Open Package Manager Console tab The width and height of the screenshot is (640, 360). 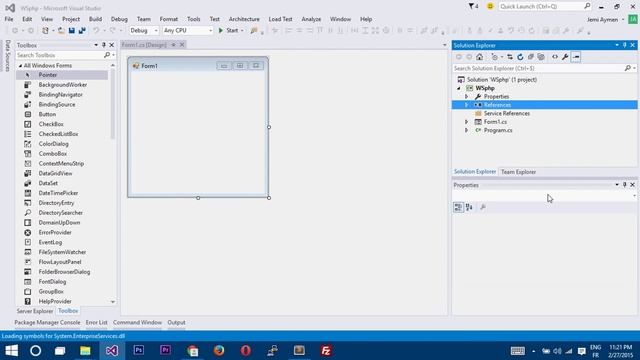(47, 322)
